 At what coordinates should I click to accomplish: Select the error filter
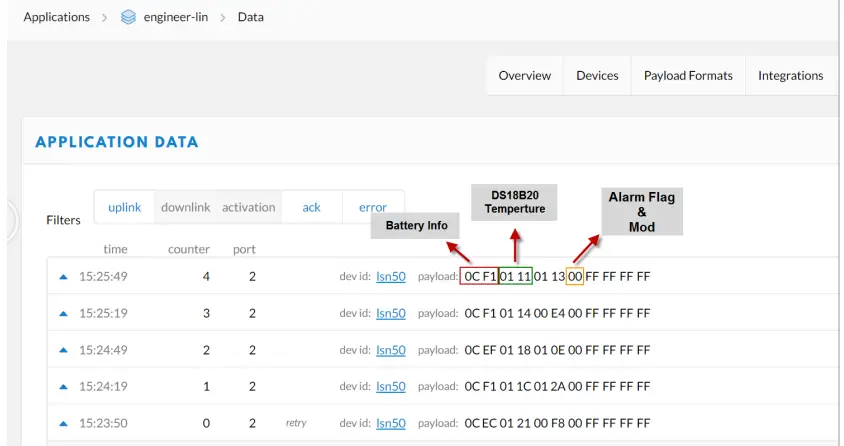[x=372, y=207]
